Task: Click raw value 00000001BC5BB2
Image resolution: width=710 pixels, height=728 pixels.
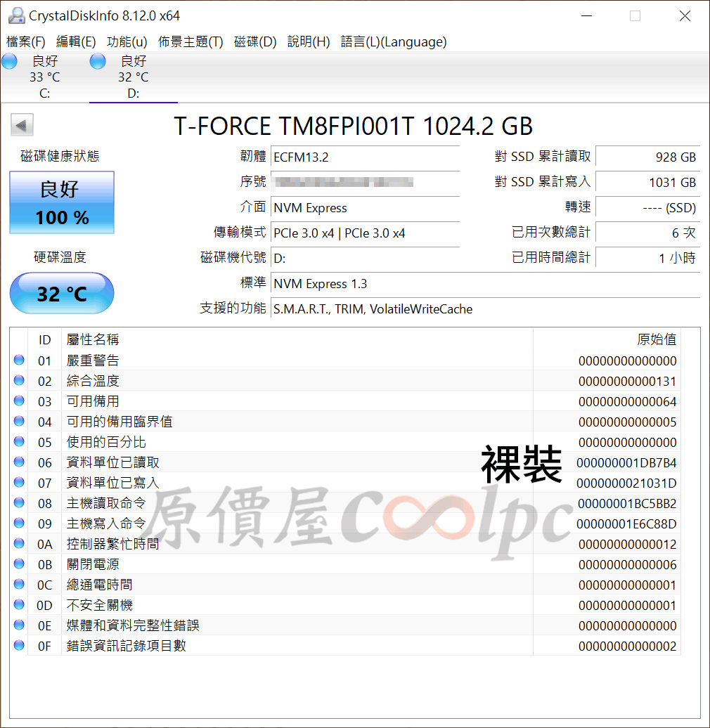Action: [627, 504]
